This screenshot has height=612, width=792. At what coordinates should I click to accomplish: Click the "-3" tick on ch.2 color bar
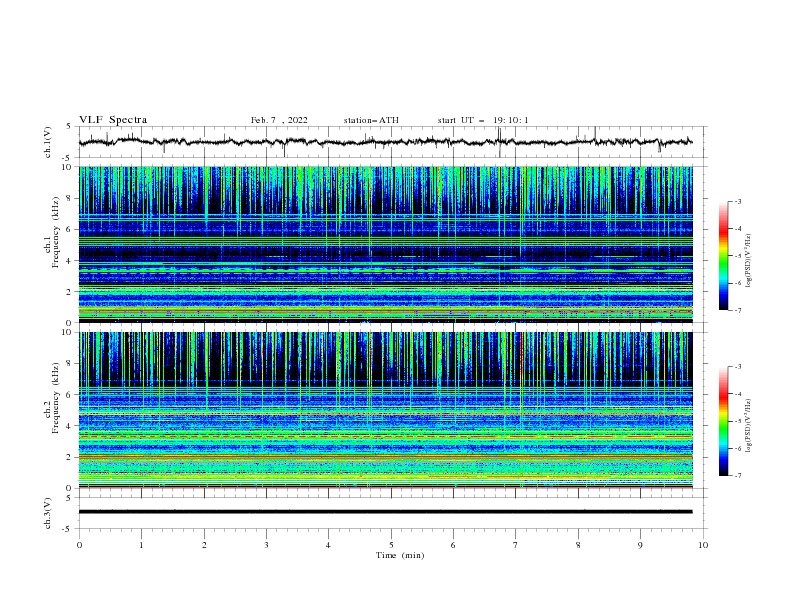(x=738, y=367)
